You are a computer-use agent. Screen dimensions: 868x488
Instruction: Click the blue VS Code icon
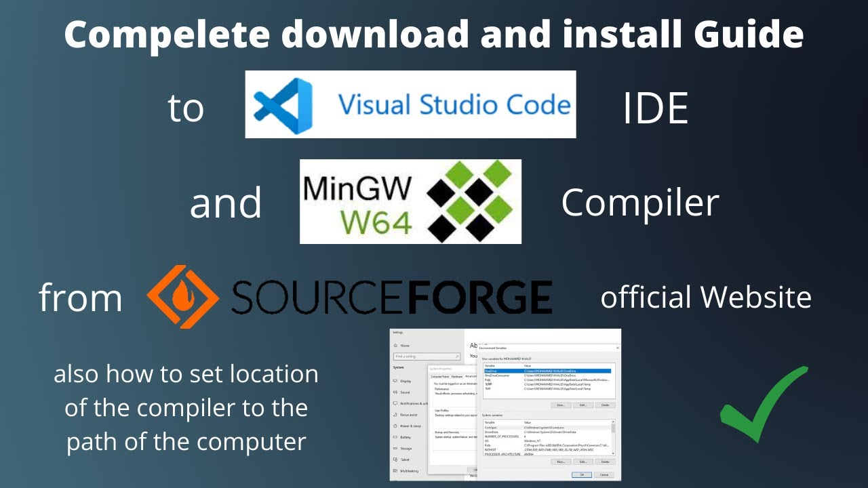(282, 105)
